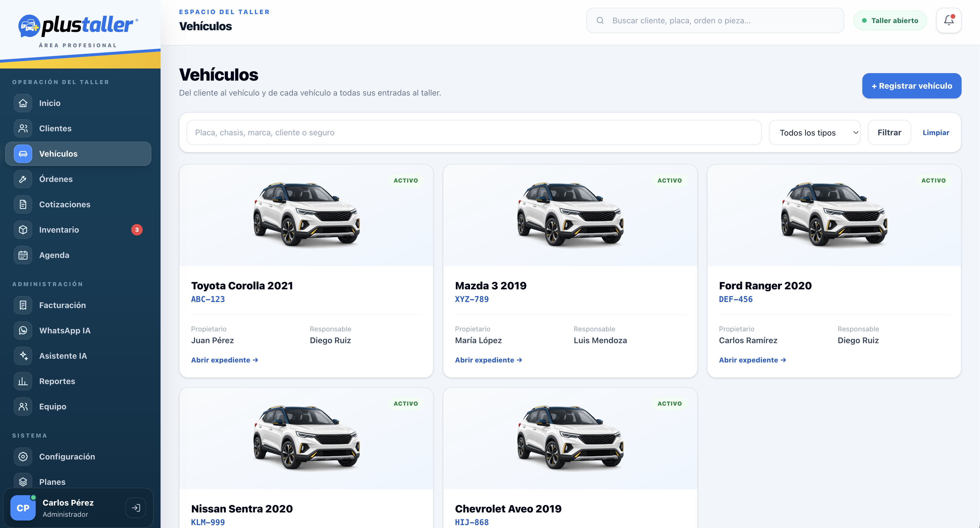
Task: Click the Chevrolet Aveo 2019 car image
Action: (570, 438)
